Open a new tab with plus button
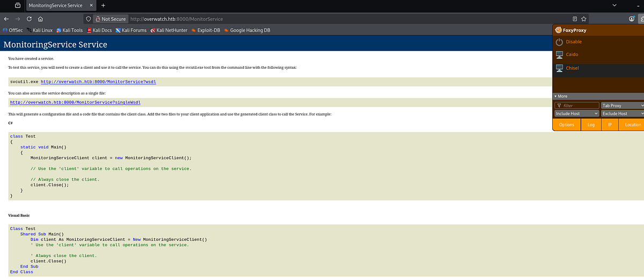The height and width of the screenshot is (280, 644). point(103,5)
